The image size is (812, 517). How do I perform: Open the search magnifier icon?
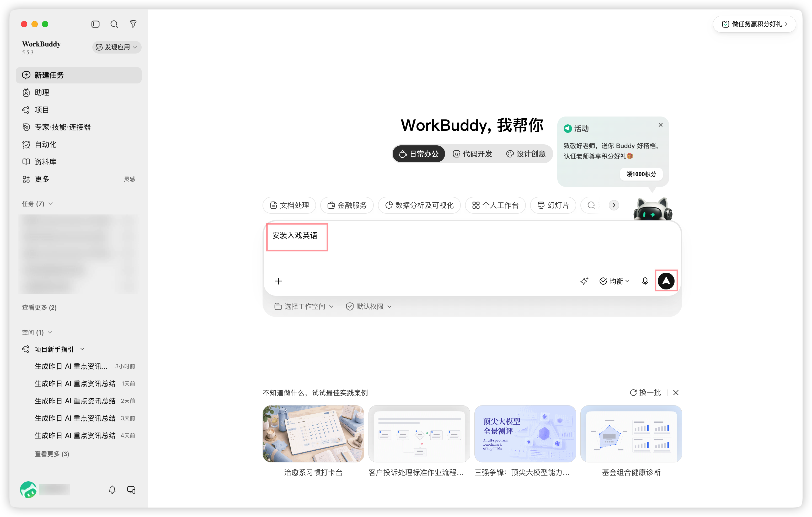114,24
